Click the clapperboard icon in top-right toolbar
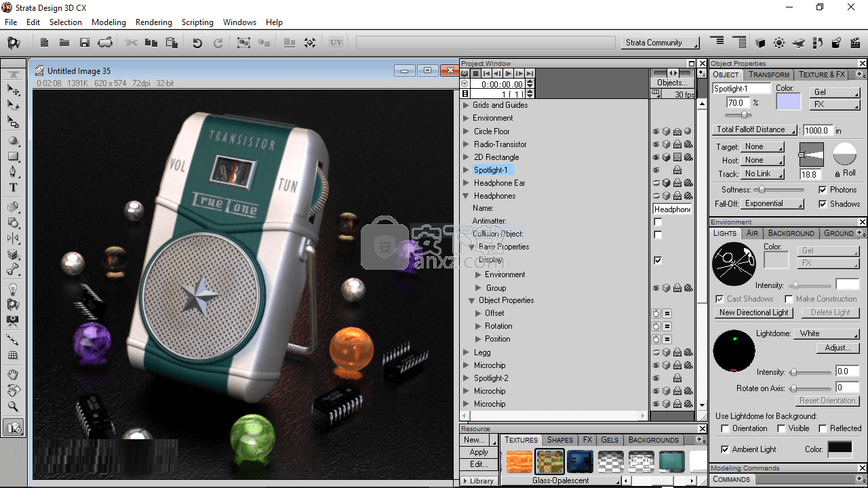Viewport: 868px width, 488px height. (x=855, y=43)
